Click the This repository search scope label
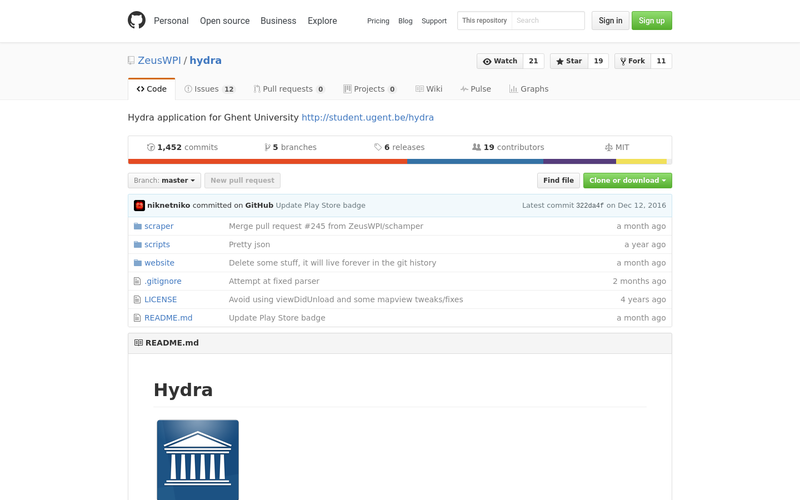The image size is (800, 500). 485,20
